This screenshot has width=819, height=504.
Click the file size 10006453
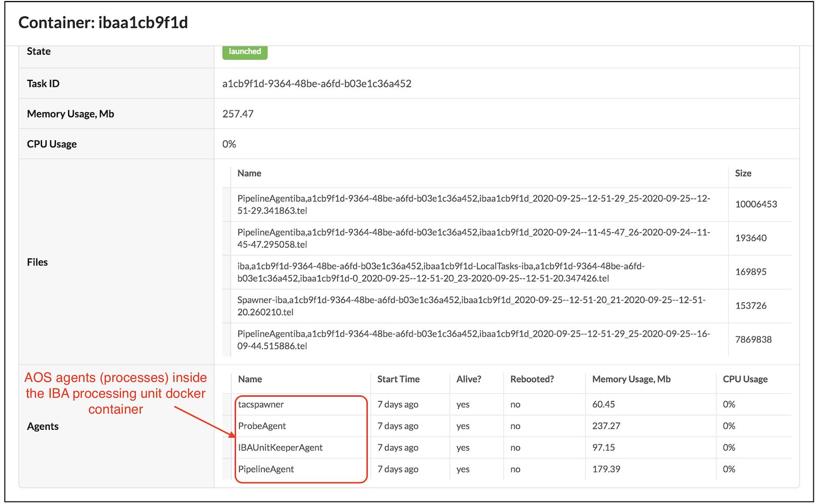pyautogui.click(x=756, y=204)
